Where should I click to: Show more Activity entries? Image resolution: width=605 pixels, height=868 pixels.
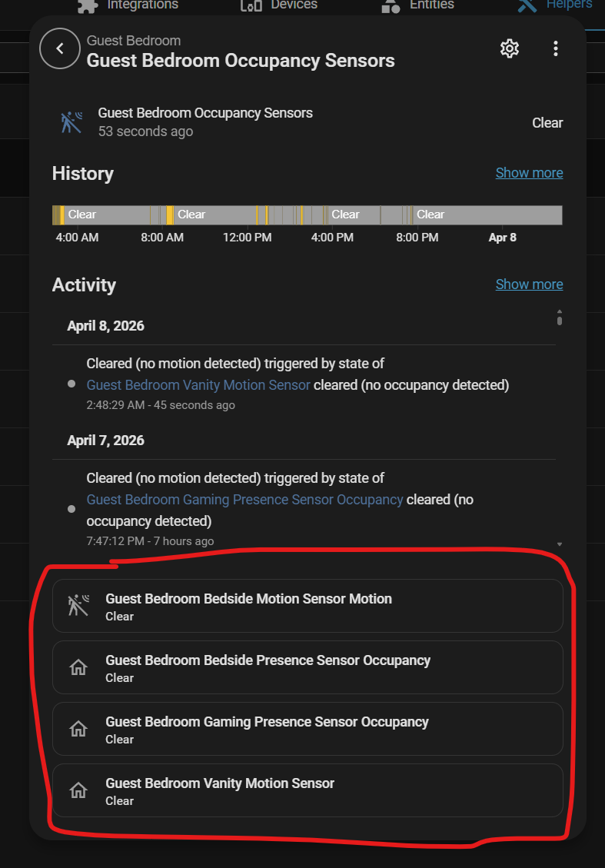point(529,284)
